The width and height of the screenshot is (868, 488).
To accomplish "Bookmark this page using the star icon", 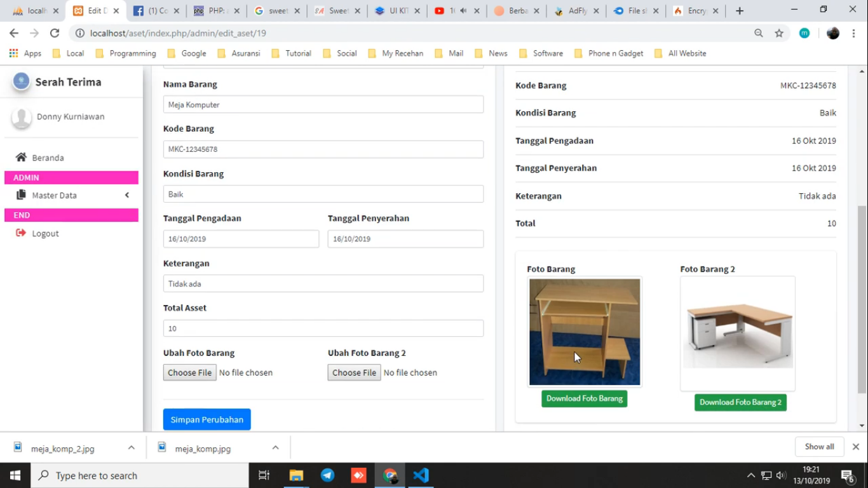I will coord(779,33).
